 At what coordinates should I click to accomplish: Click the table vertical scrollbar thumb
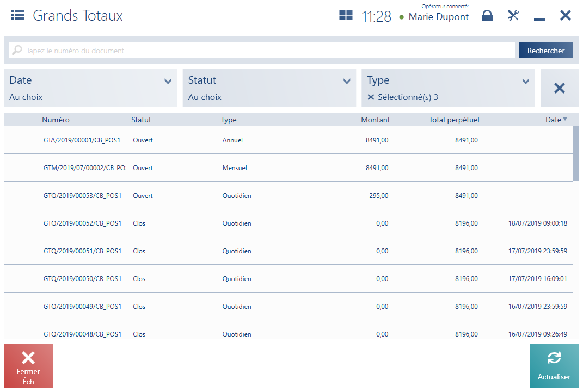(576, 153)
